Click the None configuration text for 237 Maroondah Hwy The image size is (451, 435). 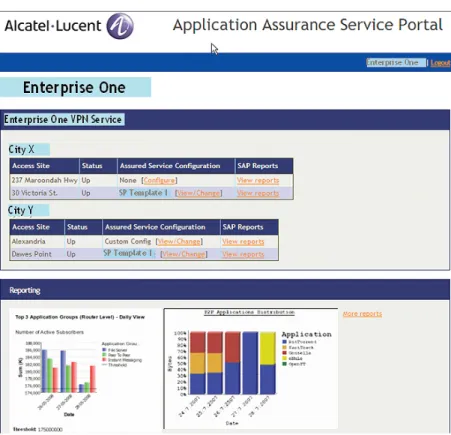tap(128, 180)
